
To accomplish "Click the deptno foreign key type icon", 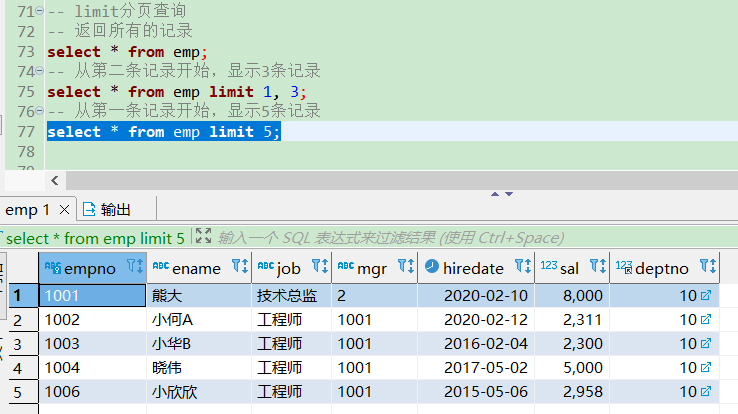I will pos(624,267).
